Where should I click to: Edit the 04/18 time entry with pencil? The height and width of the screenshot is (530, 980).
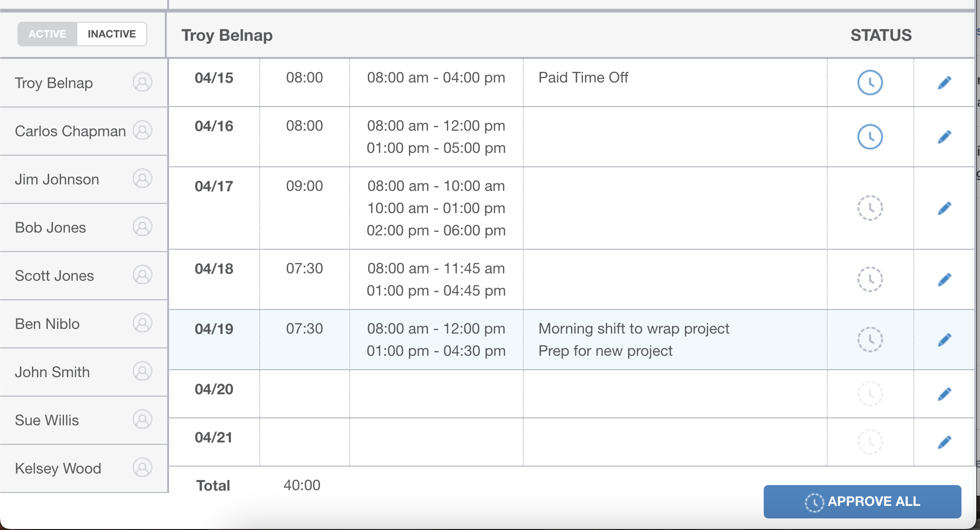point(944,279)
